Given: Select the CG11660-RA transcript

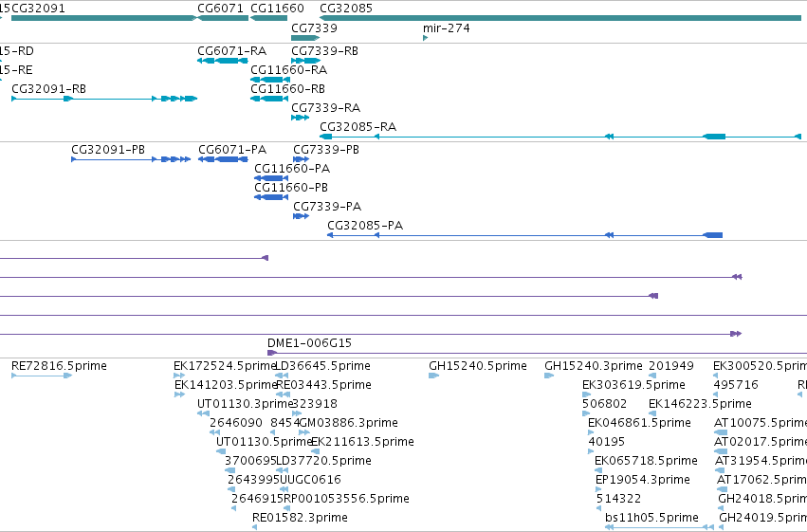Looking at the screenshot, I should [269, 80].
